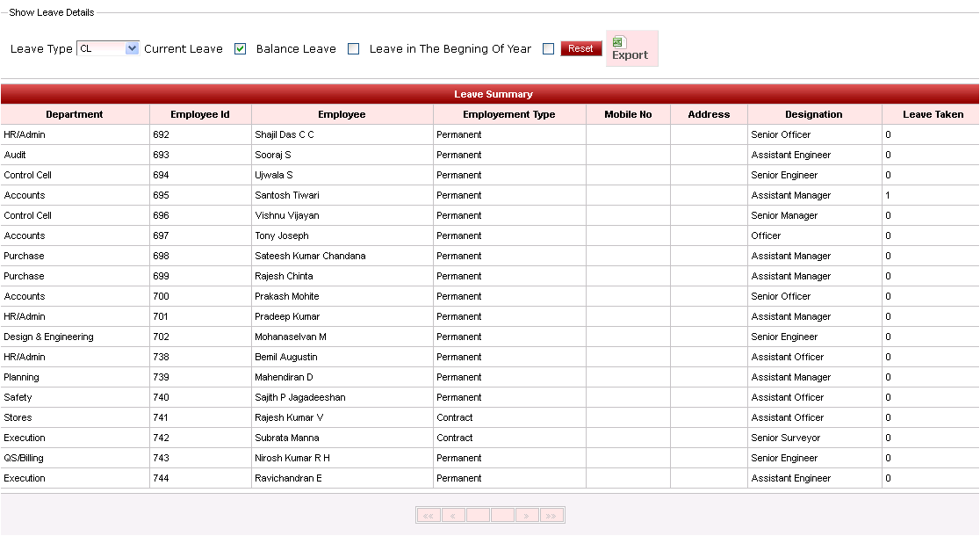Enable the Balance Leave checkbox
The width and height of the screenshot is (980, 536).
353,49
